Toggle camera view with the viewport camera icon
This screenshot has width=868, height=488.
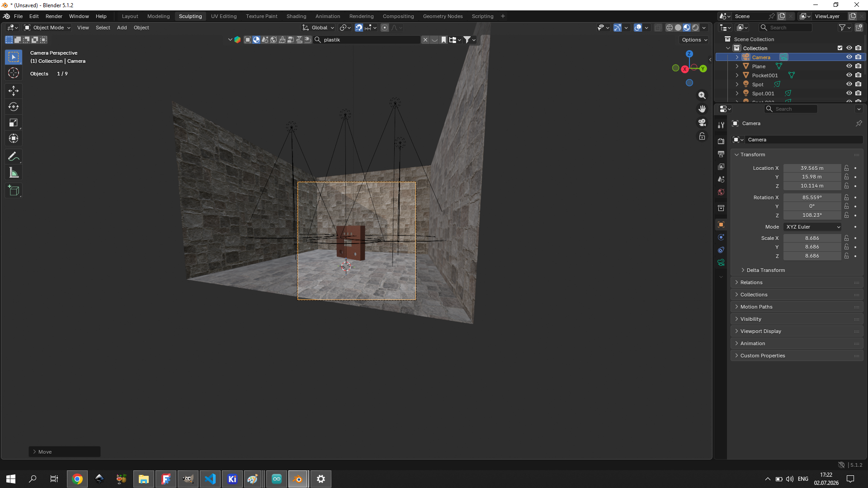(x=702, y=122)
